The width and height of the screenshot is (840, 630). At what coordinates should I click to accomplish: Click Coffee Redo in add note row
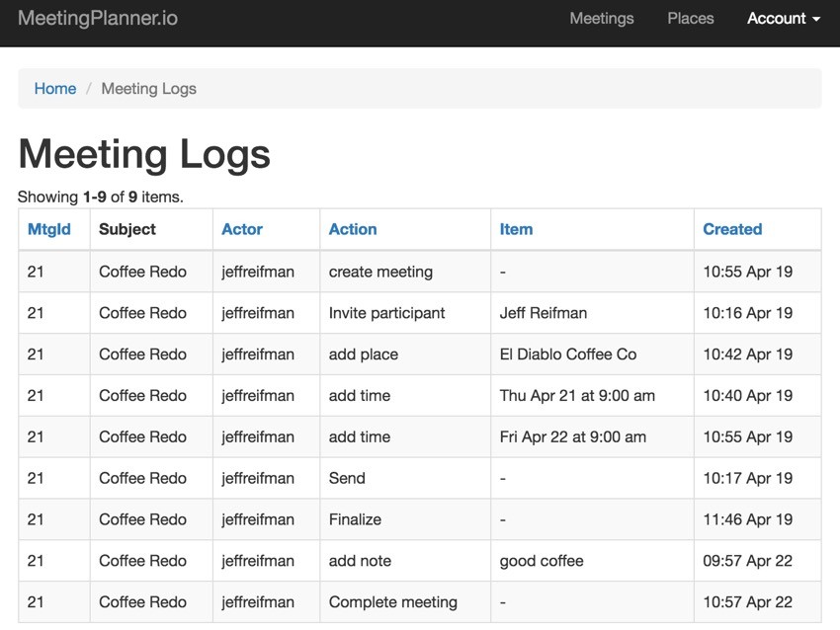pyautogui.click(x=151, y=561)
